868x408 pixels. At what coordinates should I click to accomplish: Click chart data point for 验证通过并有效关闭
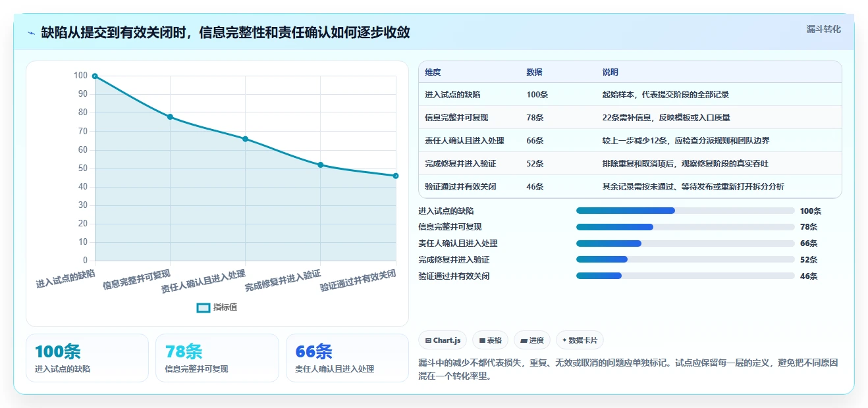pos(396,176)
